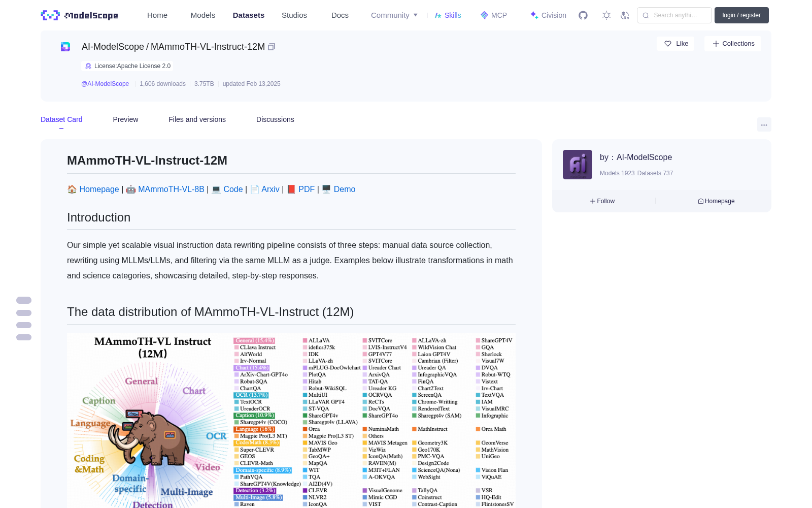Screen dimensions: 812x508
Task: Click the dataset path AI-ModelScope / MAmmoTH-VL-Instruct-12M
Action: 173,47
